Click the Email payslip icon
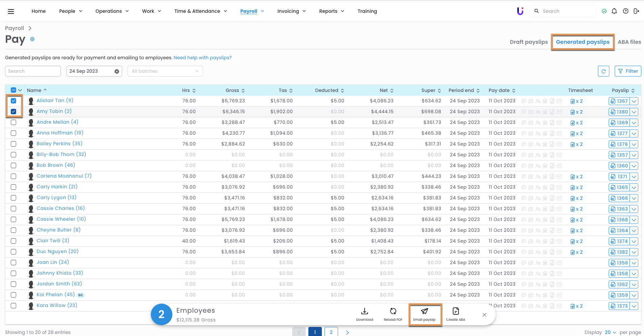Viewport: 644px width, 336px height. 424,311
